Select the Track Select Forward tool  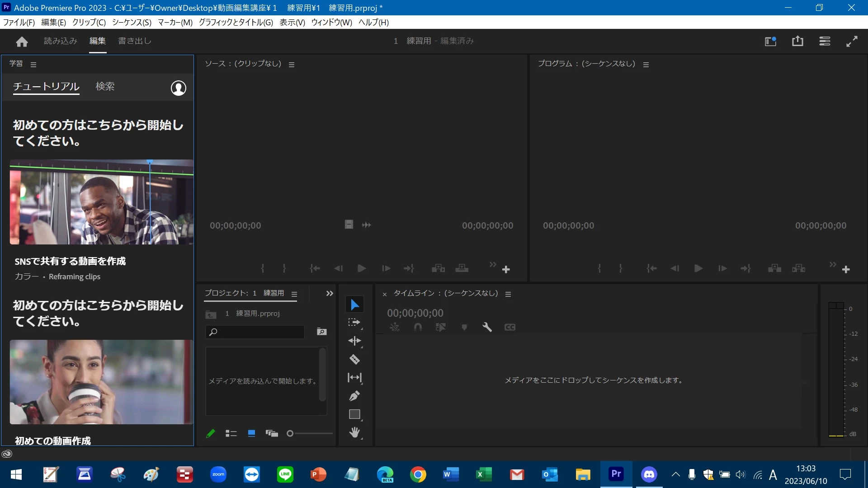coord(354,323)
